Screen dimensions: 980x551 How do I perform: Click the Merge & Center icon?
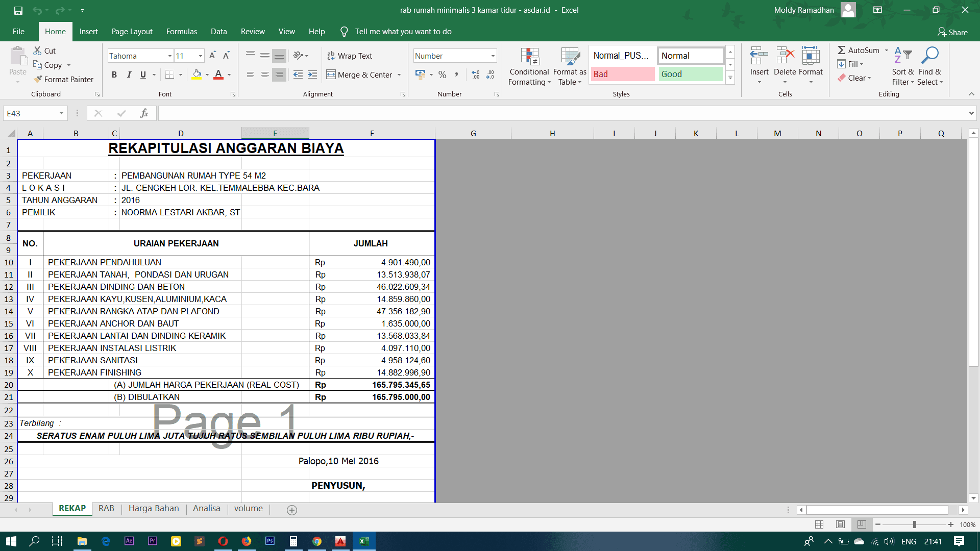pyautogui.click(x=331, y=74)
